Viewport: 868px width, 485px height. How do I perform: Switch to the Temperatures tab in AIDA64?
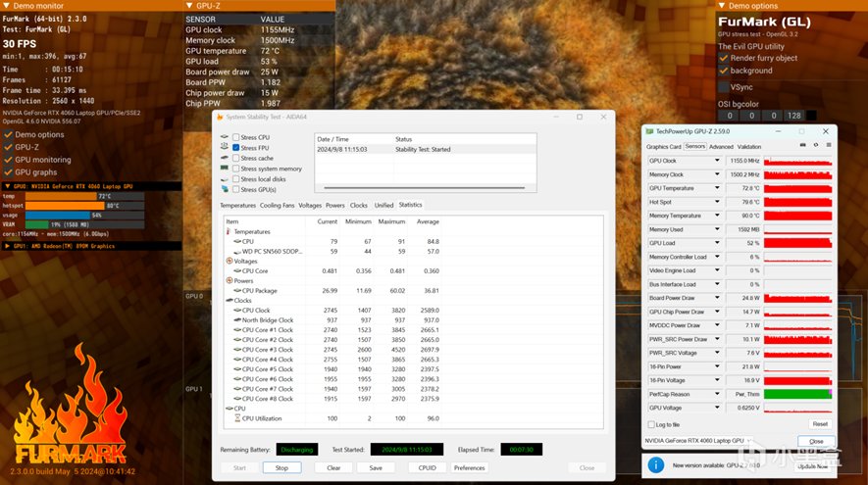(237, 205)
